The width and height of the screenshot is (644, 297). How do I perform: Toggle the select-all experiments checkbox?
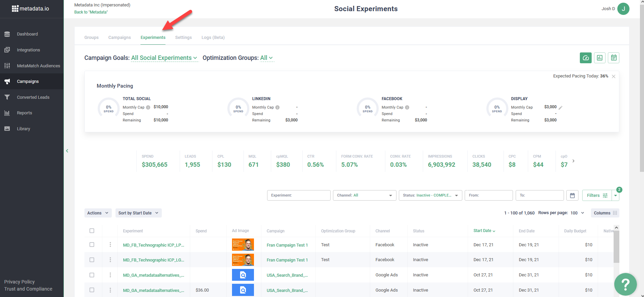[x=92, y=231]
